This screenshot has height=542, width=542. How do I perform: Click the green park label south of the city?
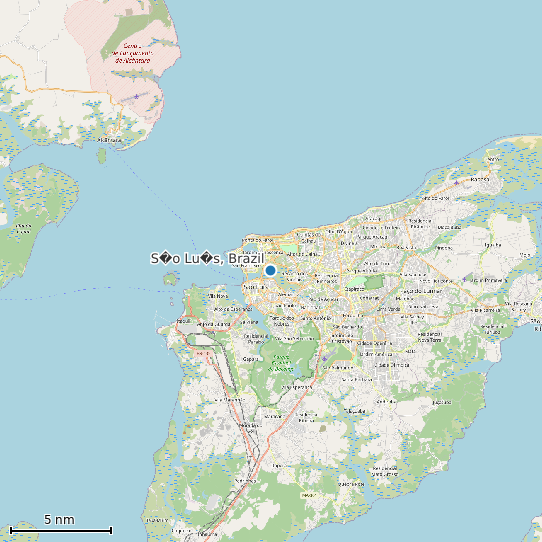click(282, 363)
